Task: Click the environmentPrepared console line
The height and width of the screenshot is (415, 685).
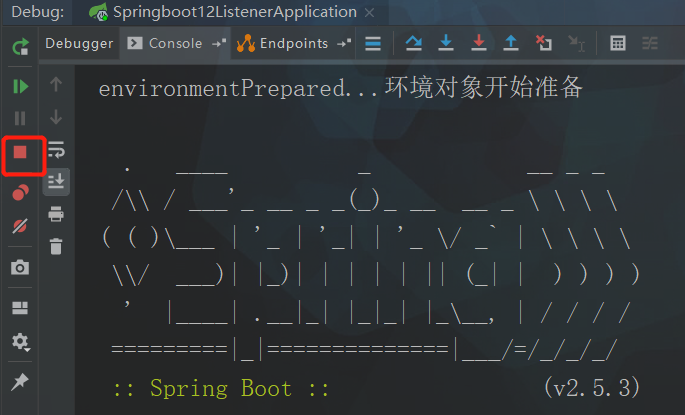Action: [x=341, y=88]
